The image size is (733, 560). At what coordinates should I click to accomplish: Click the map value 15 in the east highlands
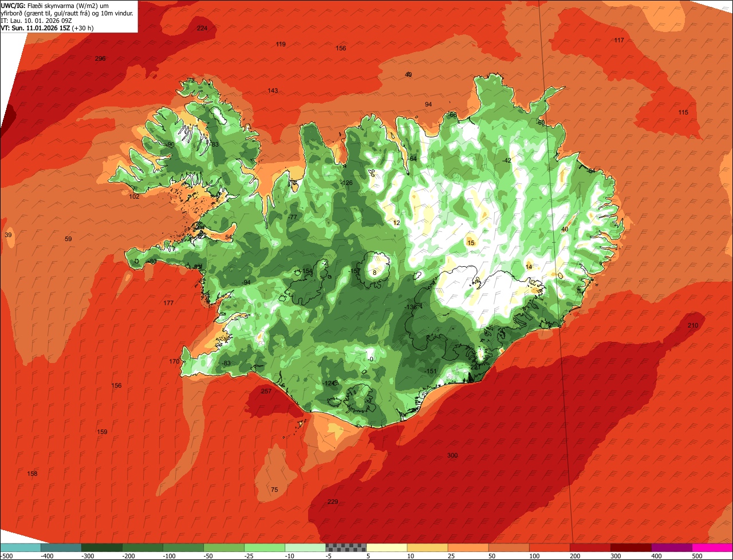coord(471,243)
